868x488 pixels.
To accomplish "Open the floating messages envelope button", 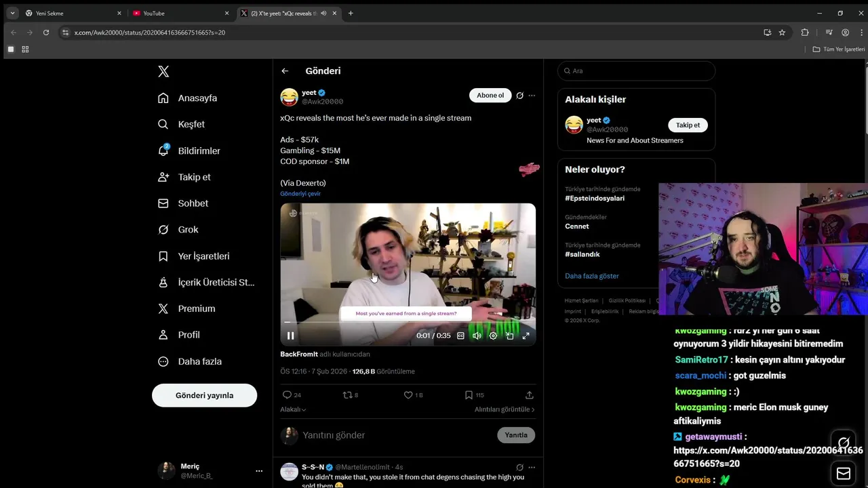I will 844,473.
